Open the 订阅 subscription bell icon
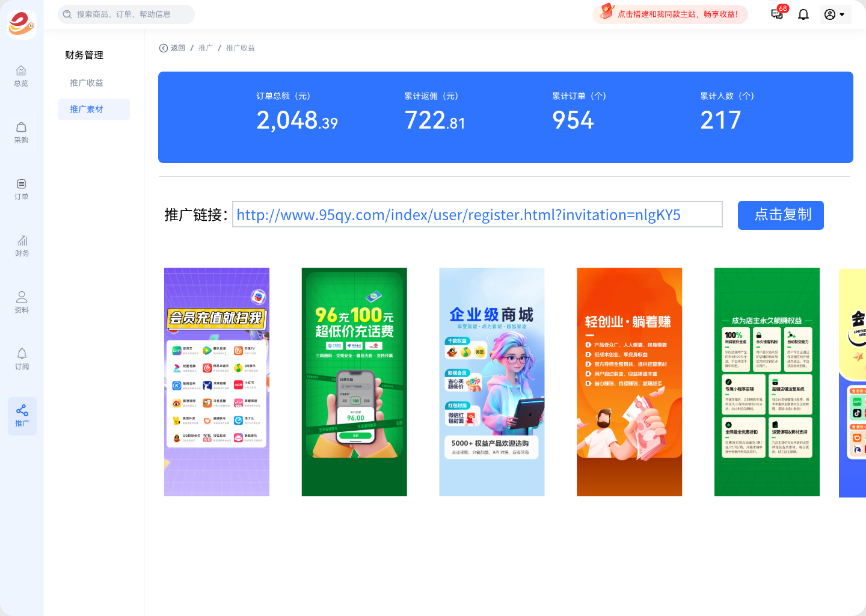Image resolution: width=866 pixels, height=616 pixels. (22, 359)
